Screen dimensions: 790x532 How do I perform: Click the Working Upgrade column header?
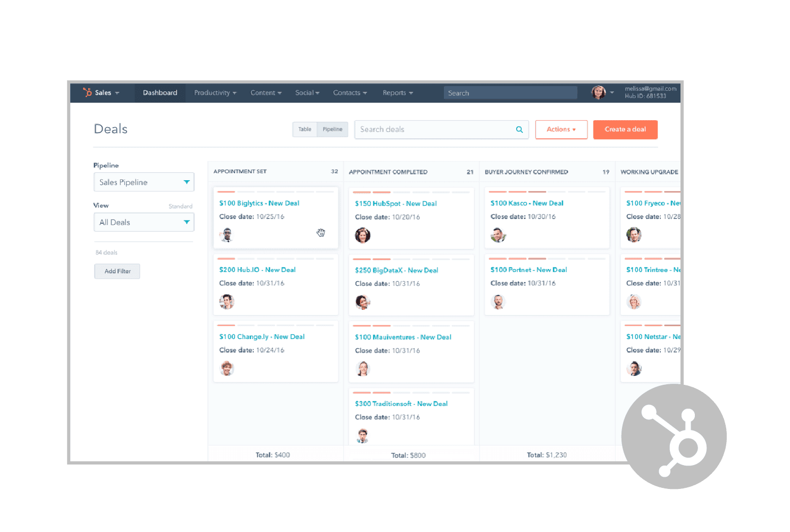(649, 172)
